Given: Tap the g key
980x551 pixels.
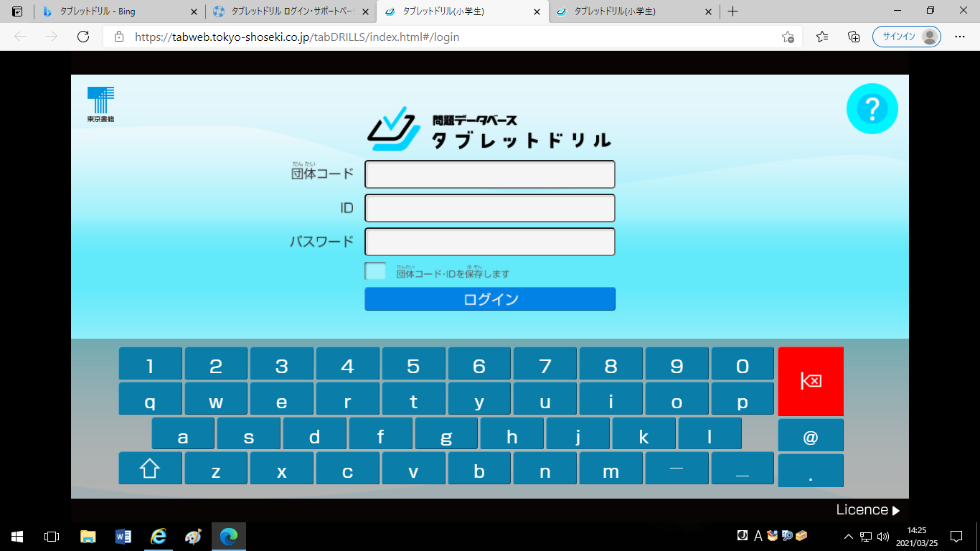Looking at the screenshot, I should (x=446, y=434).
